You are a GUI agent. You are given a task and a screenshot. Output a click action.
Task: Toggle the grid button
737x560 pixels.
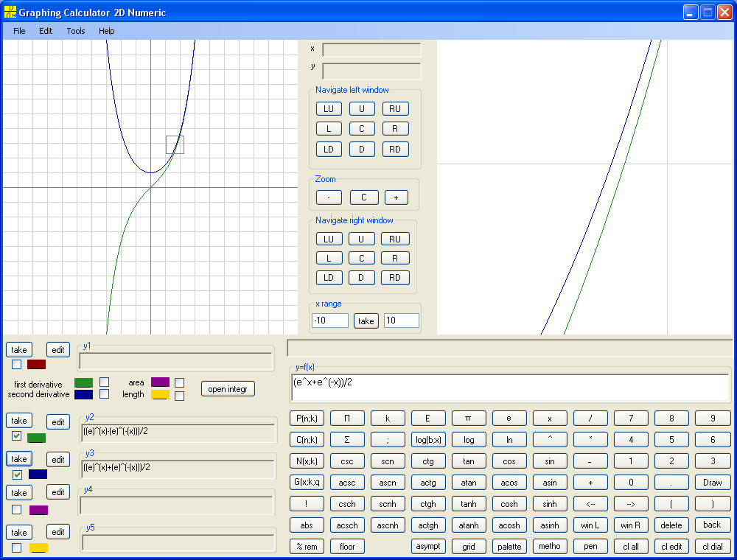click(469, 547)
